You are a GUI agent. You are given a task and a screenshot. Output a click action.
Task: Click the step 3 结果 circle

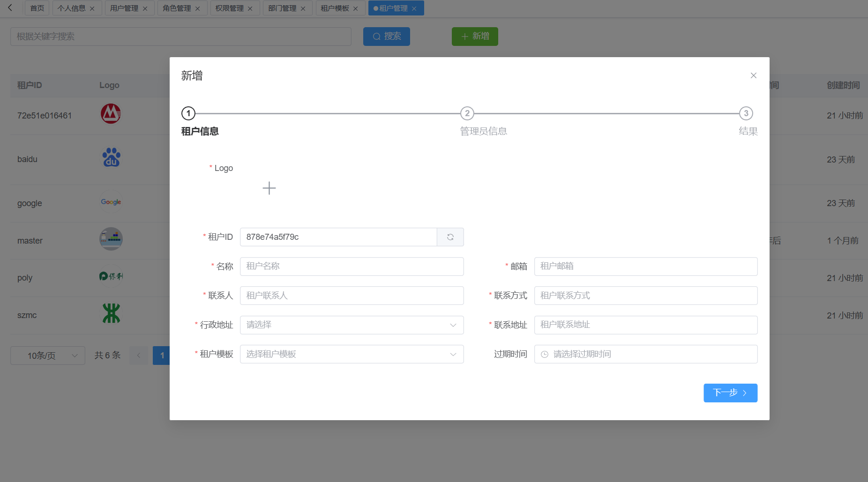746,113
